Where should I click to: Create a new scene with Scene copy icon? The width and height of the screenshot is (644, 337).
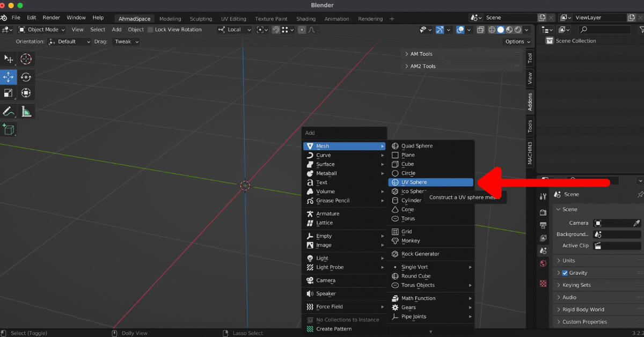(x=542, y=18)
